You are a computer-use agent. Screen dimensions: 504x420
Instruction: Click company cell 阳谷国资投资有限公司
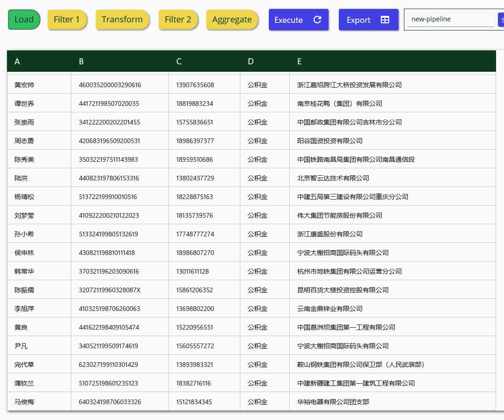tap(392, 141)
